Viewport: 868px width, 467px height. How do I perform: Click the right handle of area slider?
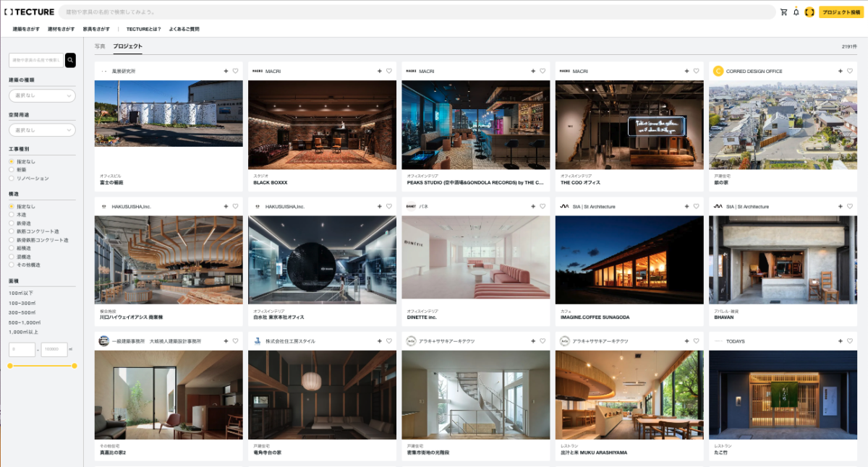pyautogui.click(x=74, y=366)
